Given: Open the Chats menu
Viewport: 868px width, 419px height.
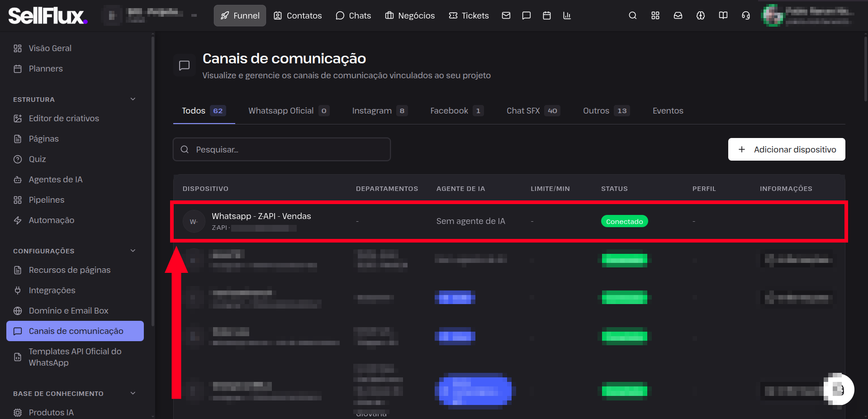Looking at the screenshot, I should point(353,15).
